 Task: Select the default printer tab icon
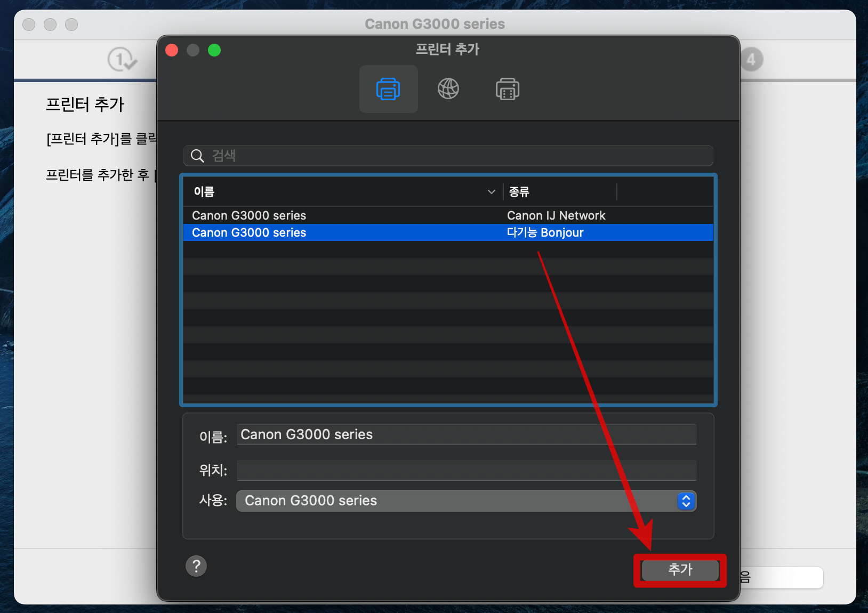pyautogui.click(x=388, y=89)
